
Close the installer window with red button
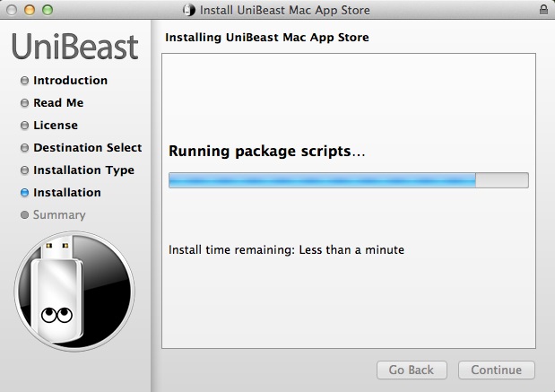12,10
